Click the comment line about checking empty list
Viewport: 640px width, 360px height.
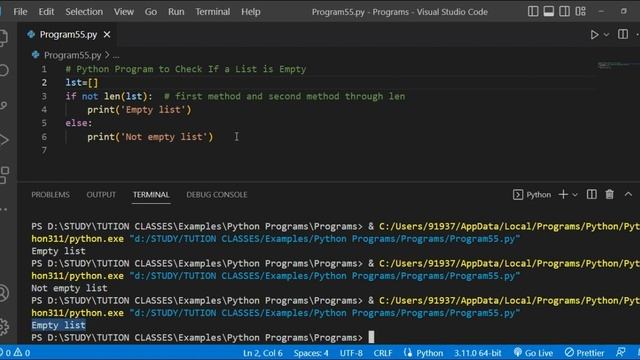point(186,69)
